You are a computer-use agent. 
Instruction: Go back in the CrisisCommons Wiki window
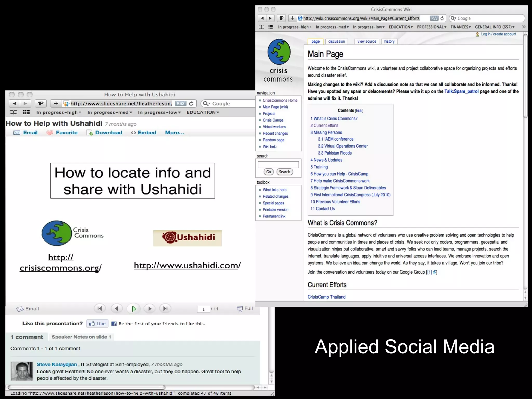pos(262,18)
